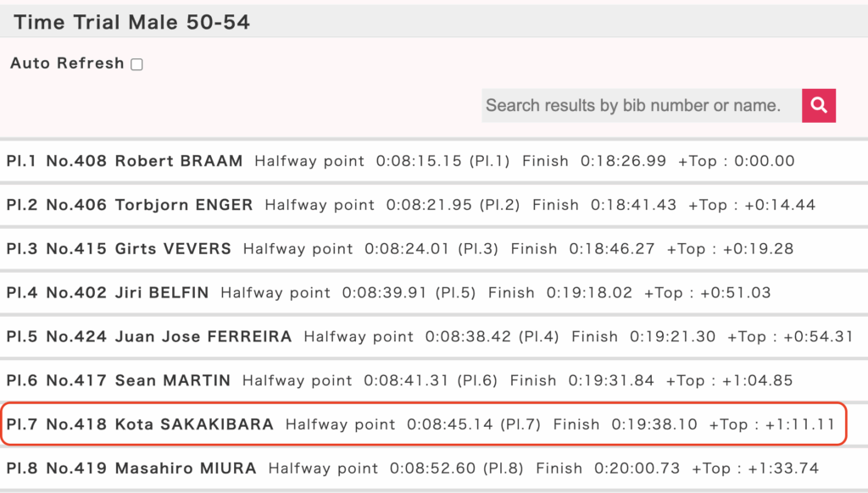The width and height of the screenshot is (868, 493).
Task: Click the Time Trial Male 50-54 heading
Action: [x=131, y=22]
